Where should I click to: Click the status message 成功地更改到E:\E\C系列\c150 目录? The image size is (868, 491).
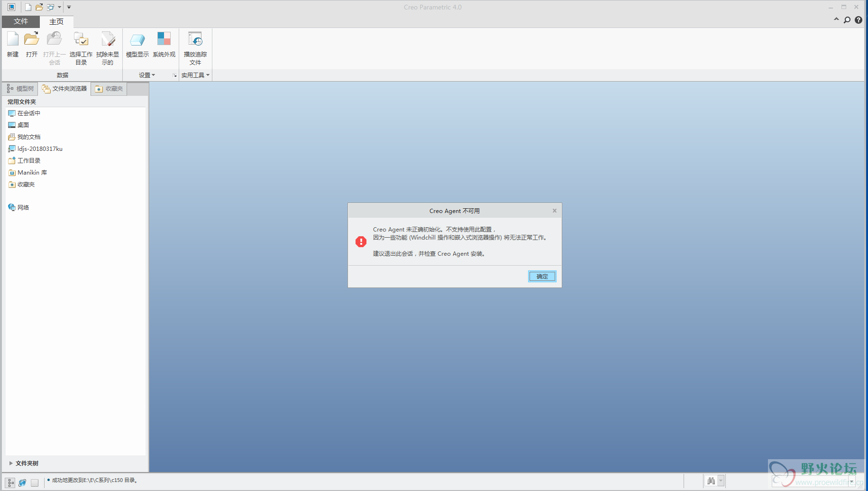[94, 481]
